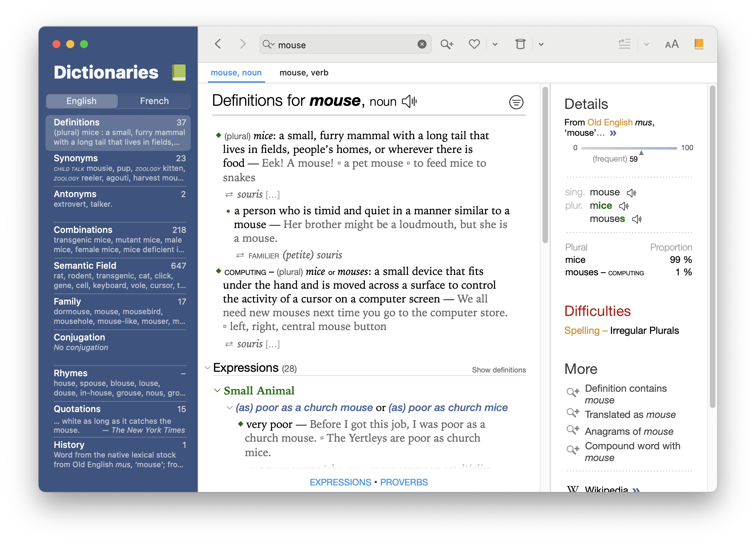756x543 pixels.
Task: Click the AA text size icon
Action: tap(672, 44)
